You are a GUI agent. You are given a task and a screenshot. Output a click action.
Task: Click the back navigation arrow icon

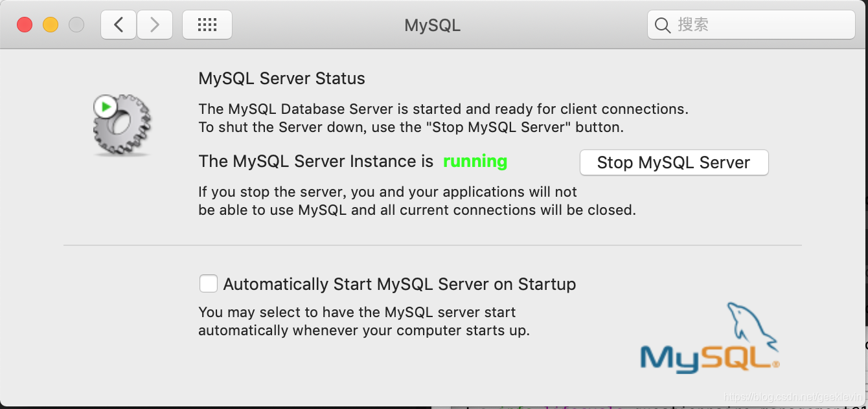(x=118, y=24)
